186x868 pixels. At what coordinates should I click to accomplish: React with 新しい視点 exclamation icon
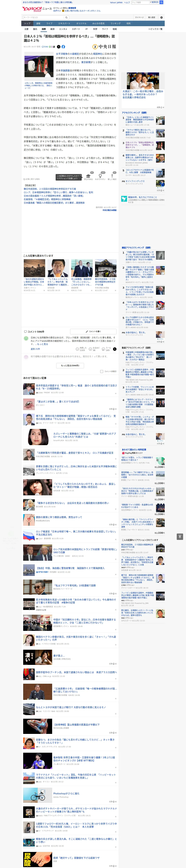[x=112, y=176]
